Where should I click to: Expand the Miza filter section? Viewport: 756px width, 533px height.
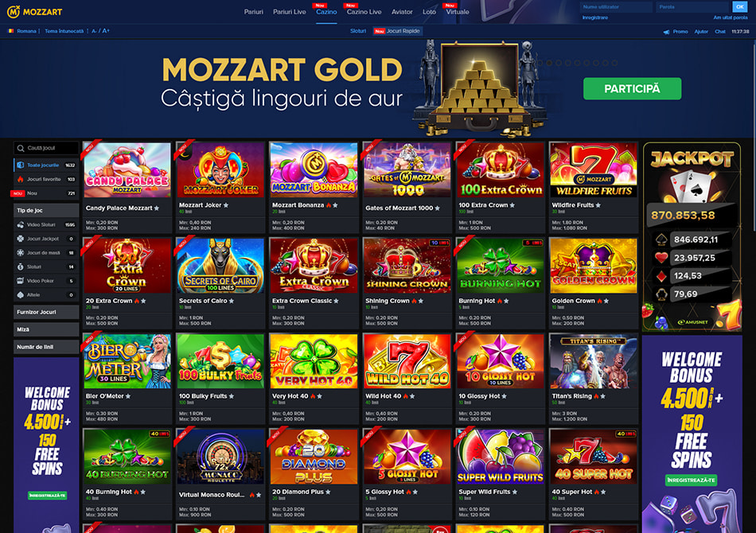point(46,329)
